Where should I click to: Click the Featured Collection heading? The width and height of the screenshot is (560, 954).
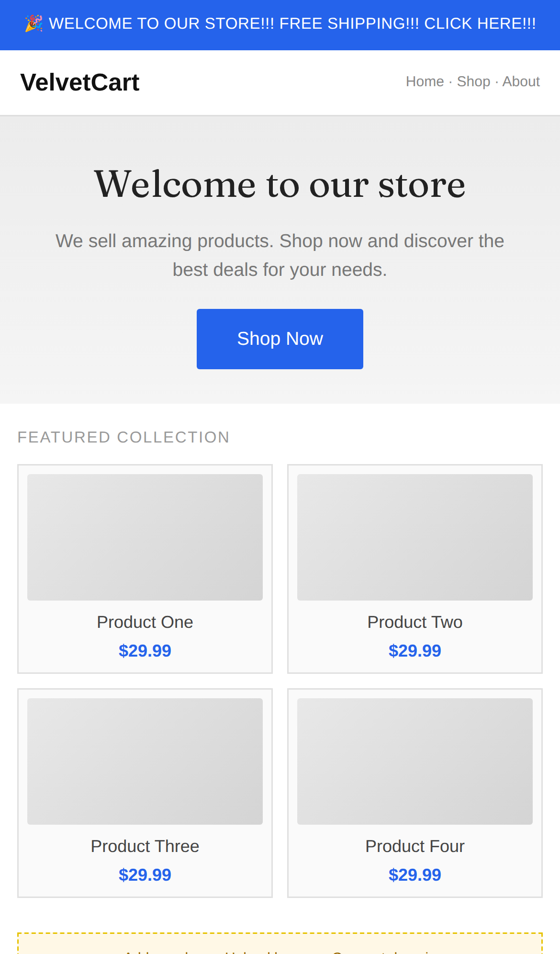pyautogui.click(x=123, y=437)
